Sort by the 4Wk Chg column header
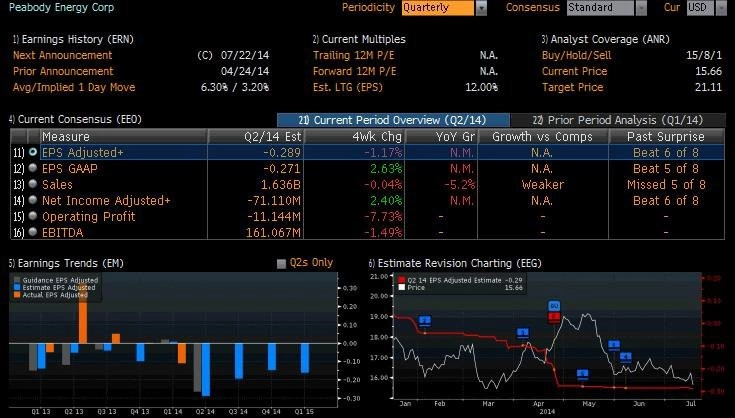 coord(354,136)
